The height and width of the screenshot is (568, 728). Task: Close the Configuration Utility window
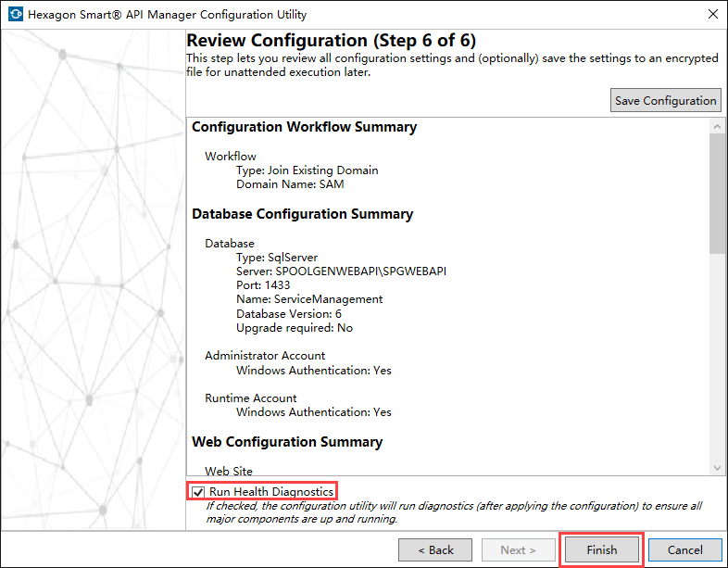point(711,15)
